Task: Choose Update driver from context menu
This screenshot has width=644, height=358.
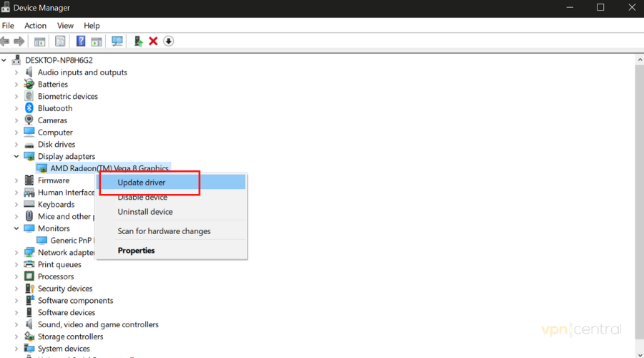Action: (142, 183)
